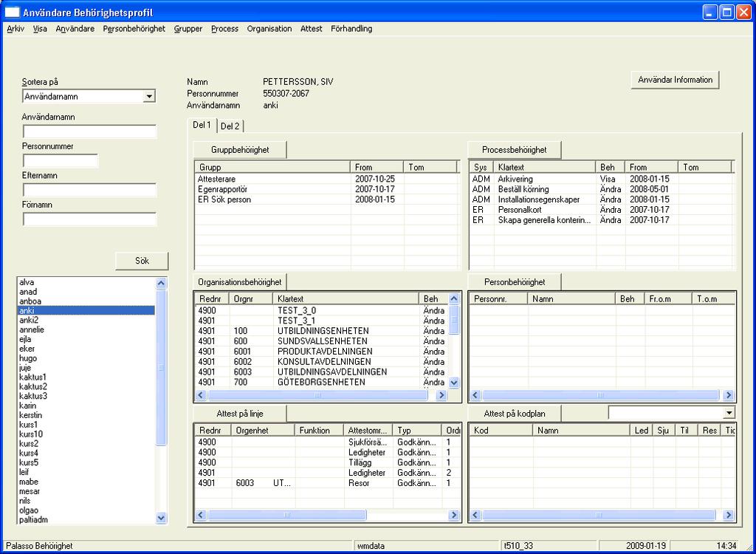The height and width of the screenshot is (554, 756).
Task: Switch to the Del 2 tab
Action: pyautogui.click(x=230, y=126)
